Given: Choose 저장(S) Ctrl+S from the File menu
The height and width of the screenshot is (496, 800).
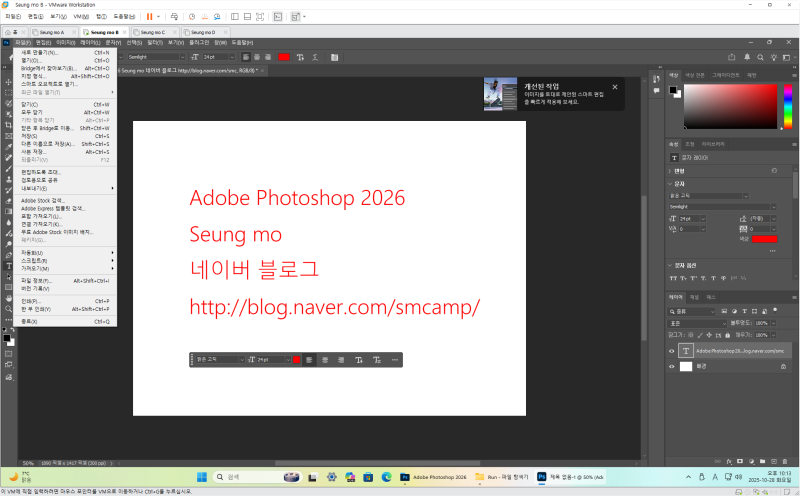Looking at the screenshot, I should click(x=65, y=136).
